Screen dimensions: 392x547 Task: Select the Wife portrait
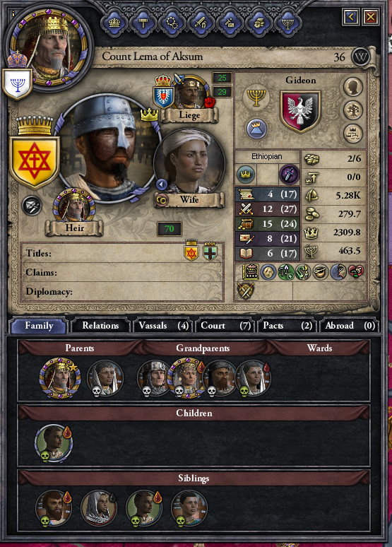[189, 164]
